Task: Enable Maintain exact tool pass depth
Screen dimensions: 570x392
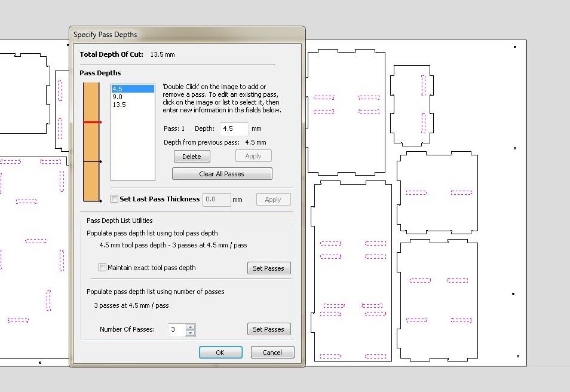Action: (x=102, y=268)
